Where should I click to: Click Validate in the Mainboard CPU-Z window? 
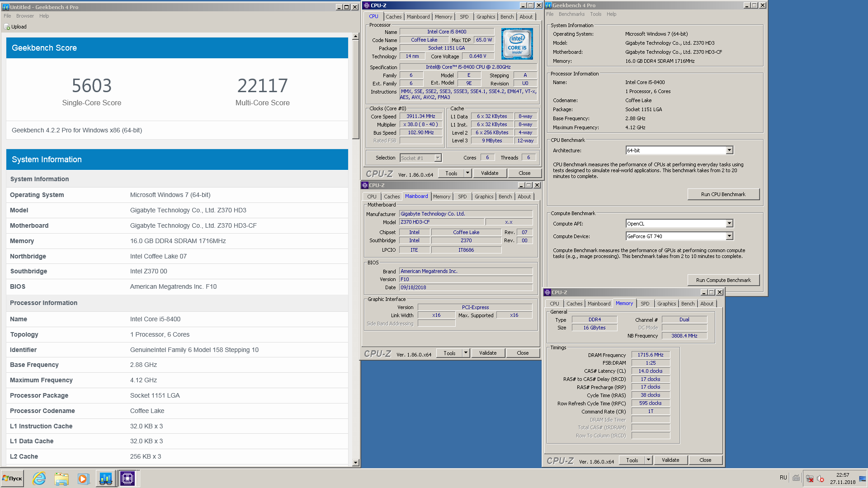pyautogui.click(x=488, y=353)
